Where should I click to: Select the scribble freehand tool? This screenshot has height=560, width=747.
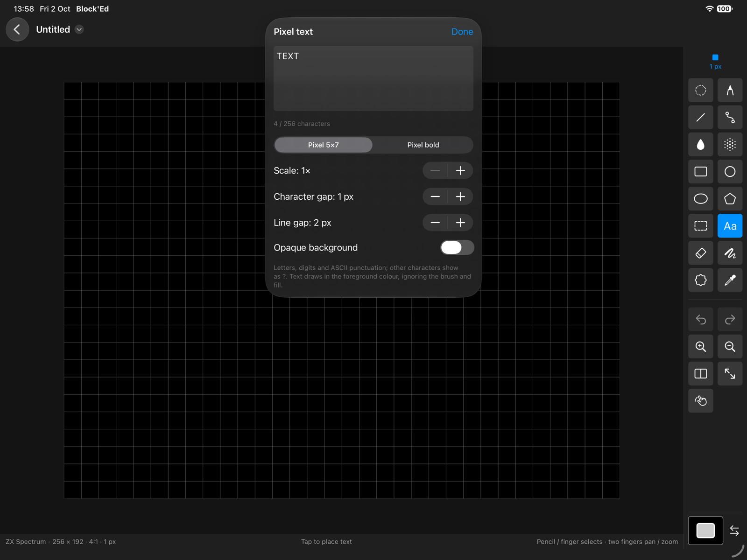730,253
